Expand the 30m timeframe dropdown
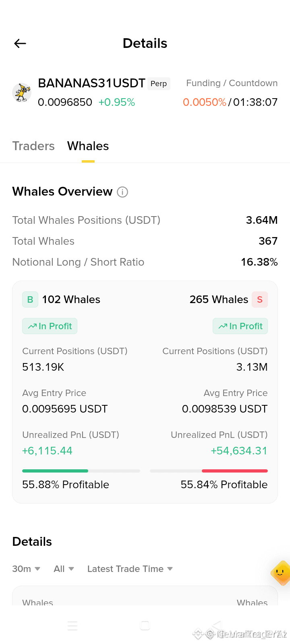290x644 pixels. (x=26, y=569)
